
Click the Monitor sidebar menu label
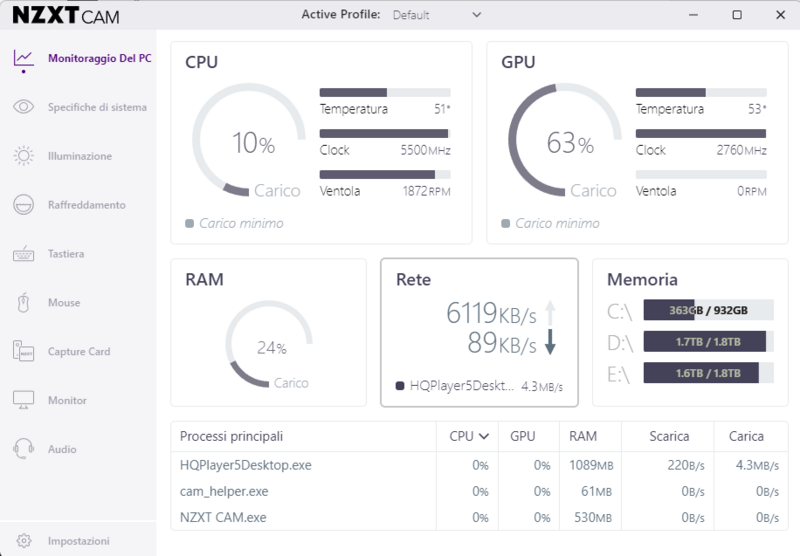coord(68,400)
